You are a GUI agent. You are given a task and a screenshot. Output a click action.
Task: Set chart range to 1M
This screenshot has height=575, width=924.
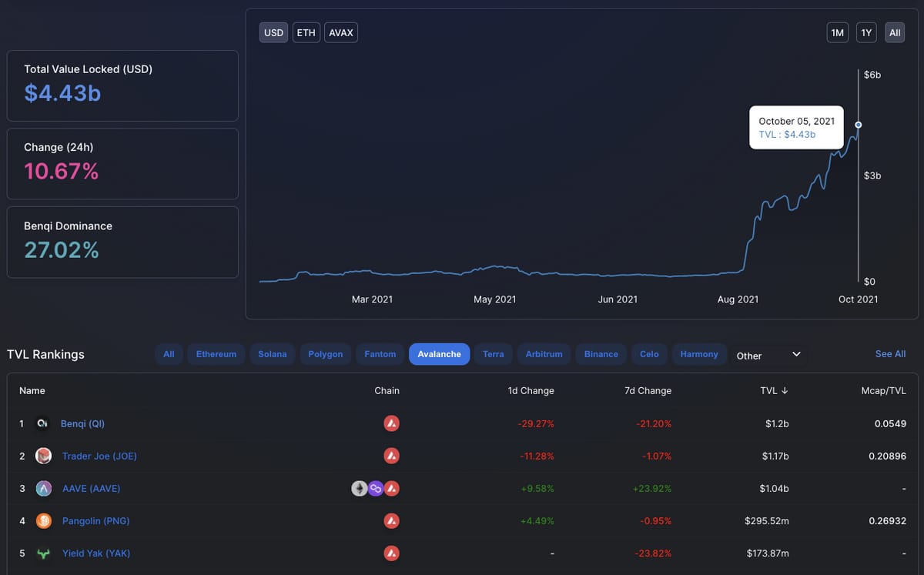tap(837, 33)
